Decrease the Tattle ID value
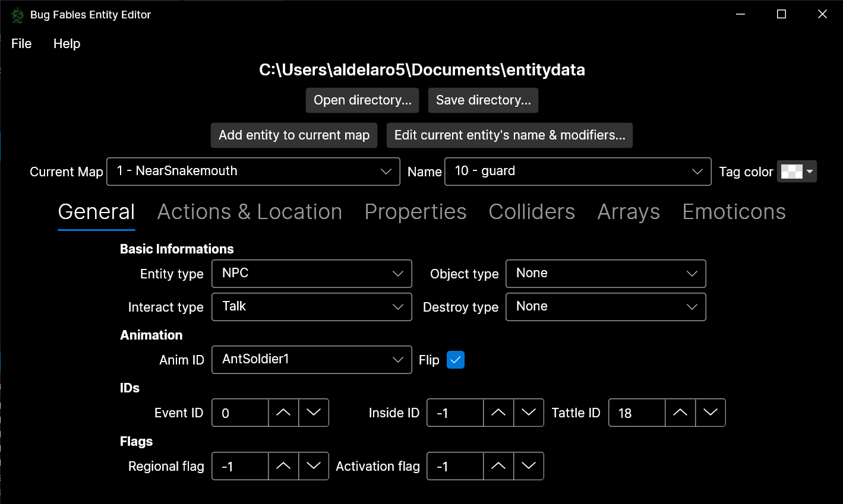 pyautogui.click(x=711, y=413)
